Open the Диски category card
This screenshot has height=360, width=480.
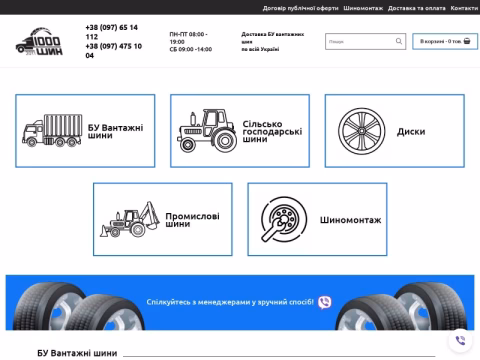(395, 131)
